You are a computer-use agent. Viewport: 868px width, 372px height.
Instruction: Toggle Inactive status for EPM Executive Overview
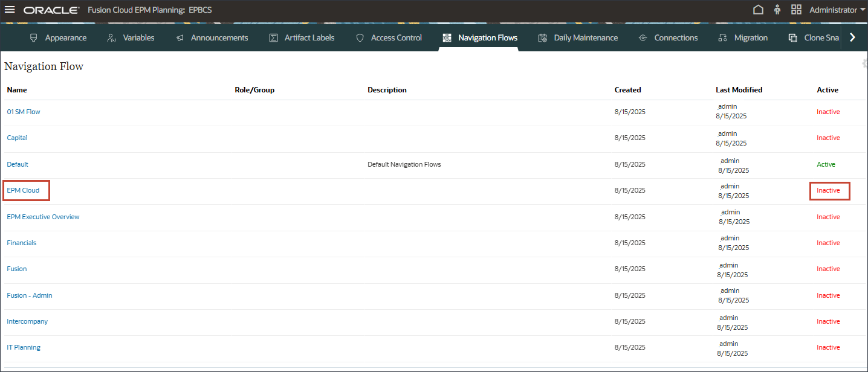[828, 217]
